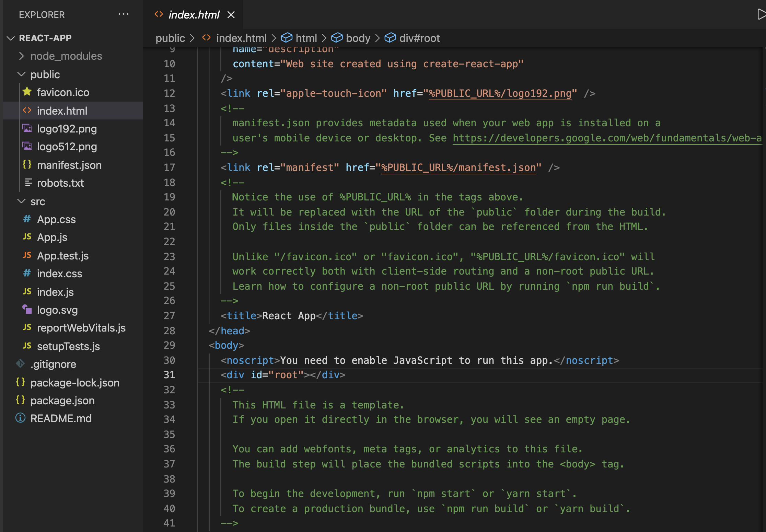
Task: Open logo192.png image file
Action: point(67,129)
